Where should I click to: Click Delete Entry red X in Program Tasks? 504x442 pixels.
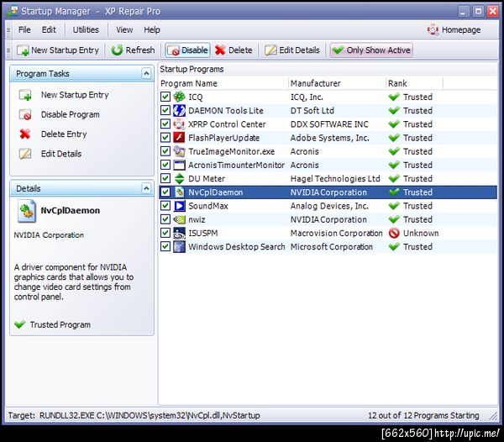pos(25,134)
